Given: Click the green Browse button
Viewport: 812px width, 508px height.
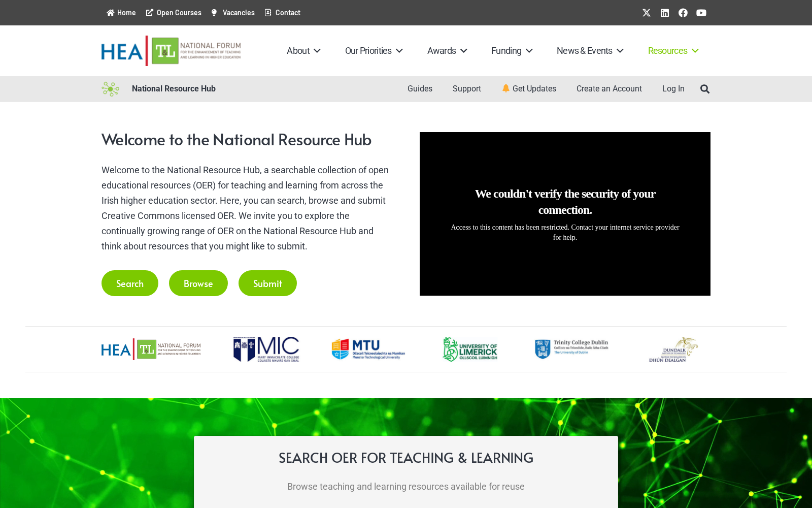Looking at the screenshot, I should [198, 283].
